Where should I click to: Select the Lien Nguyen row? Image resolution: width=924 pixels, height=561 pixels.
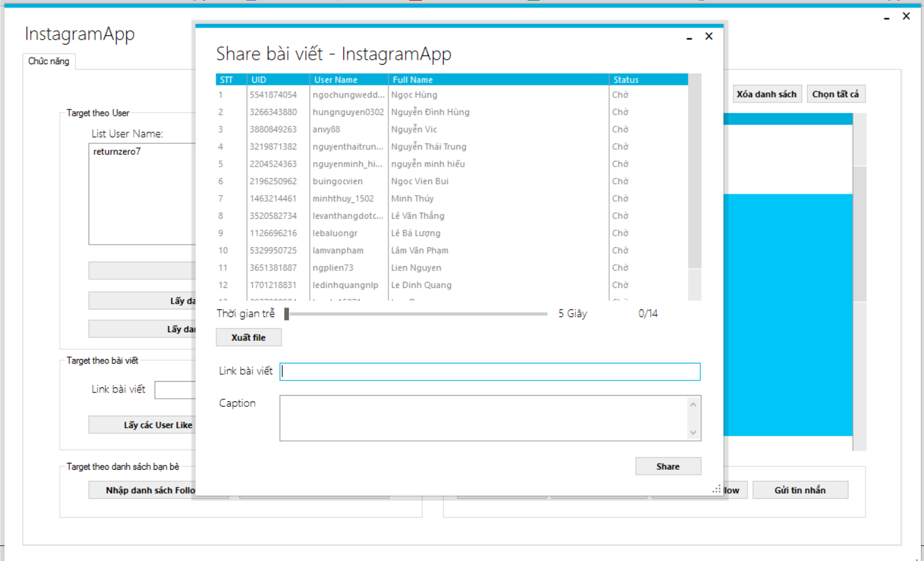(x=452, y=268)
